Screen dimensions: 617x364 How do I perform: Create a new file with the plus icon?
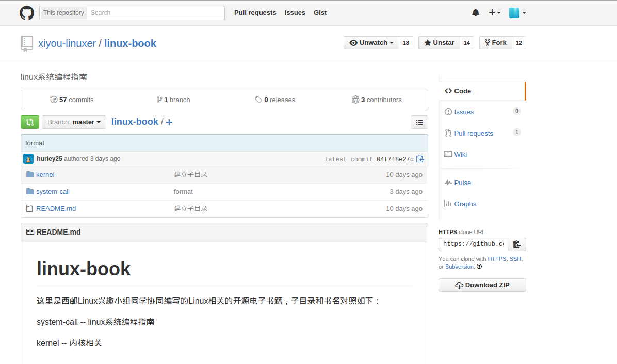pyautogui.click(x=169, y=122)
